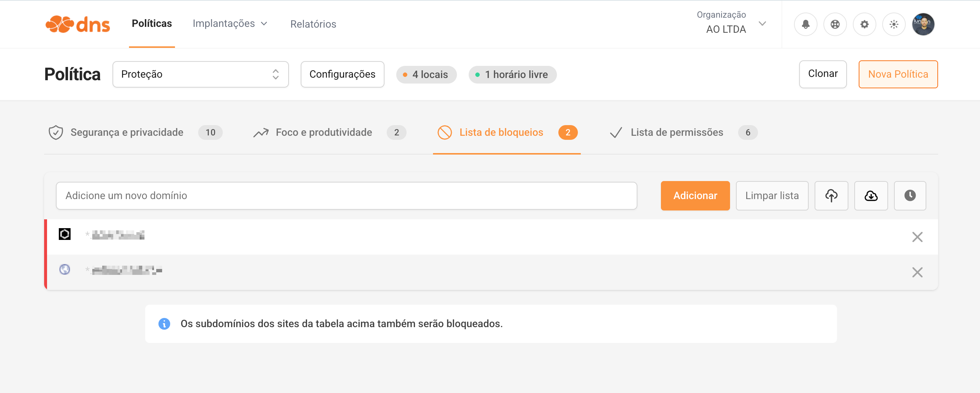Click the cloud download export icon

pos(871,196)
